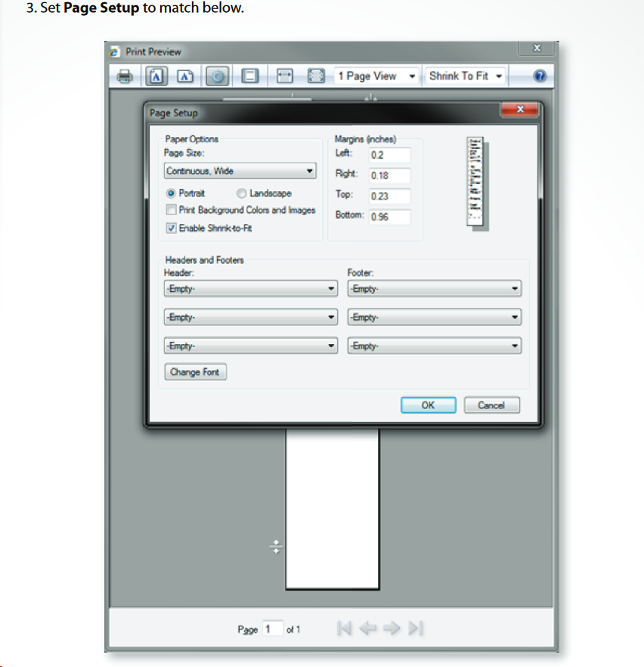This screenshot has width=644, height=667.
Task: Click the Left margin field
Action: tap(389, 155)
